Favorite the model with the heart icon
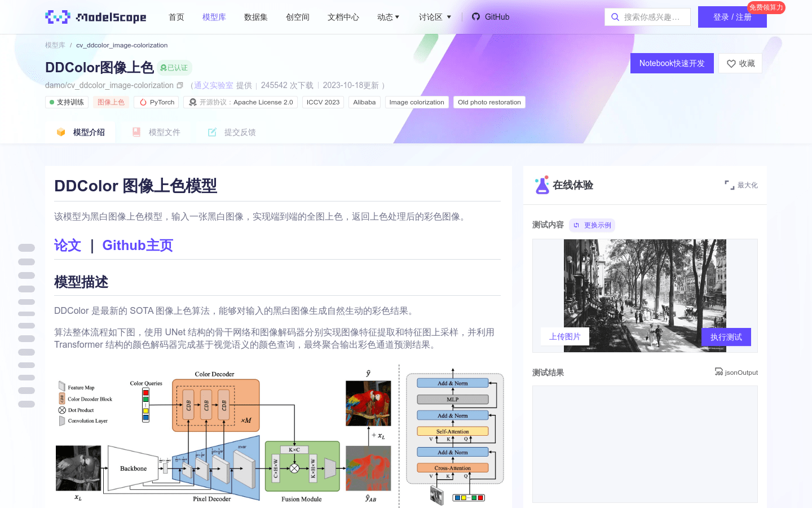This screenshot has height=508, width=812. 731,63
